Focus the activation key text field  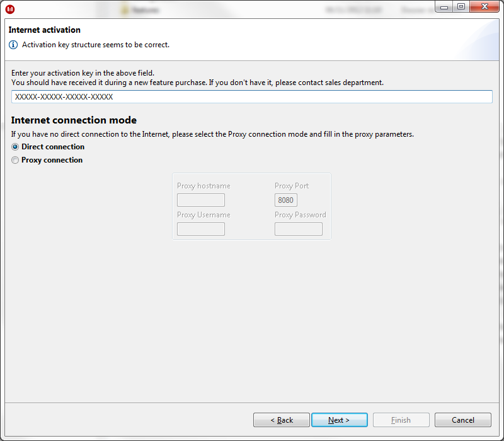tap(251, 97)
